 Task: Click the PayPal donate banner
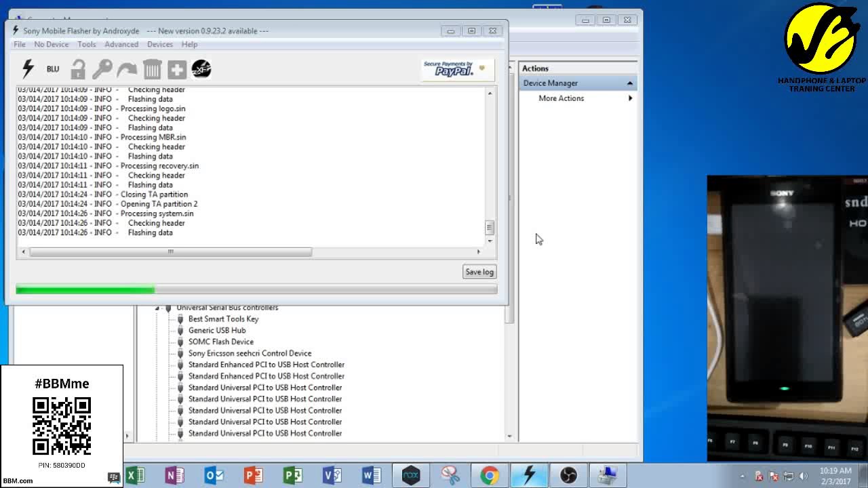click(458, 69)
